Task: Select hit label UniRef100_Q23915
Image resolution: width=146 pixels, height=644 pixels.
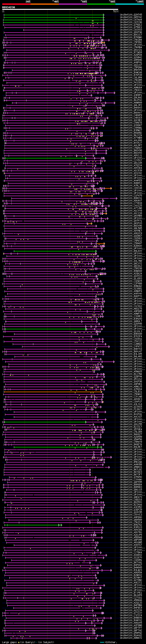Action: 131,407
